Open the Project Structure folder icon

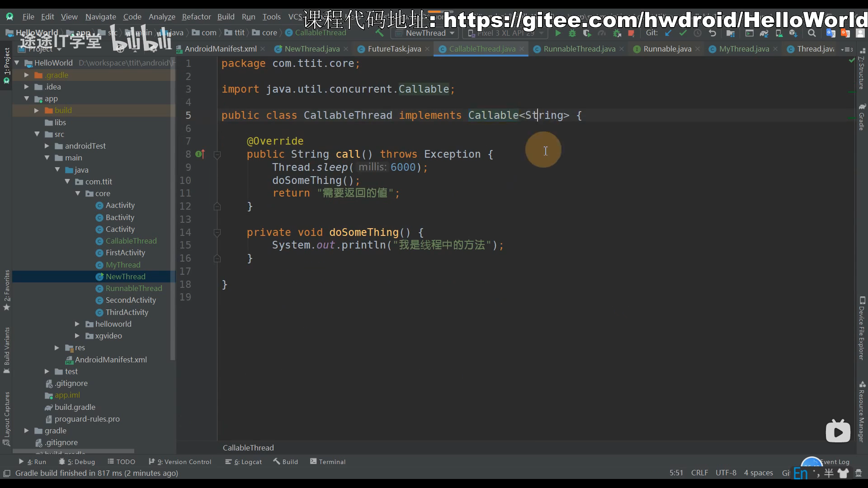click(x=730, y=33)
